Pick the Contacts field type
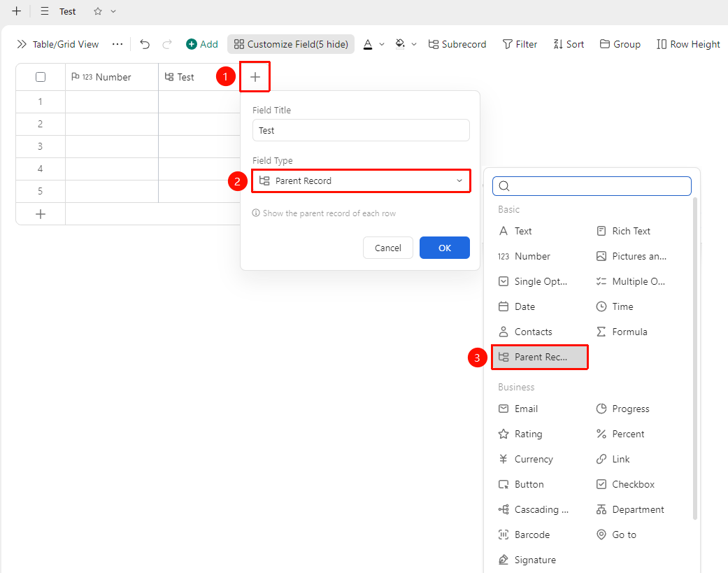 tap(525, 332)
